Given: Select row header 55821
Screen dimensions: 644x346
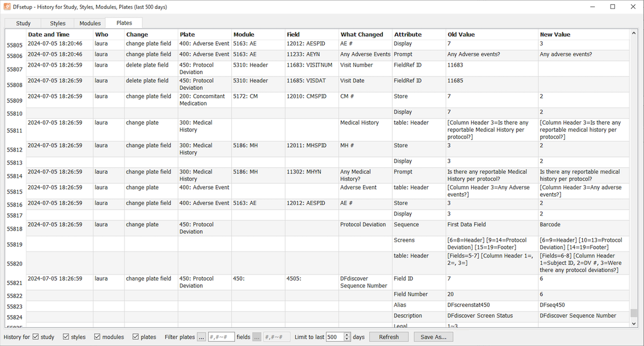Looking at the screenshot, I should [x=15, y=283].
